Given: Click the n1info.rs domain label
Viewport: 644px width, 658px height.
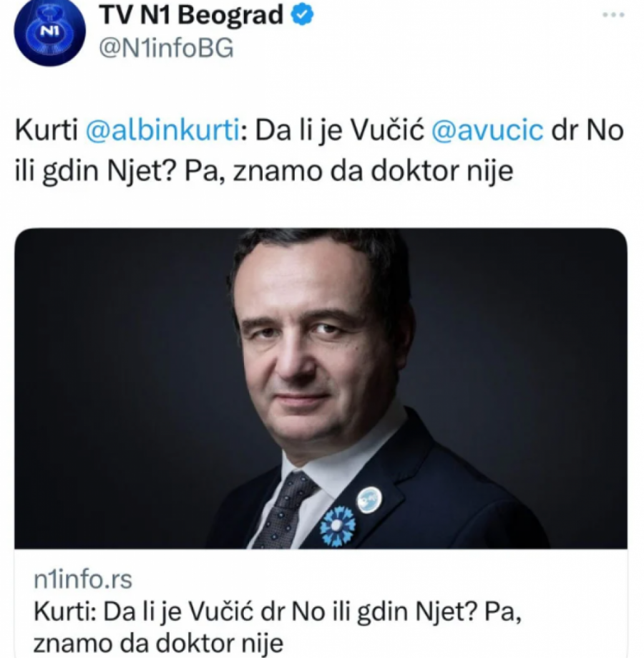Looking at the screenshot, I should (x=82, y=580).
